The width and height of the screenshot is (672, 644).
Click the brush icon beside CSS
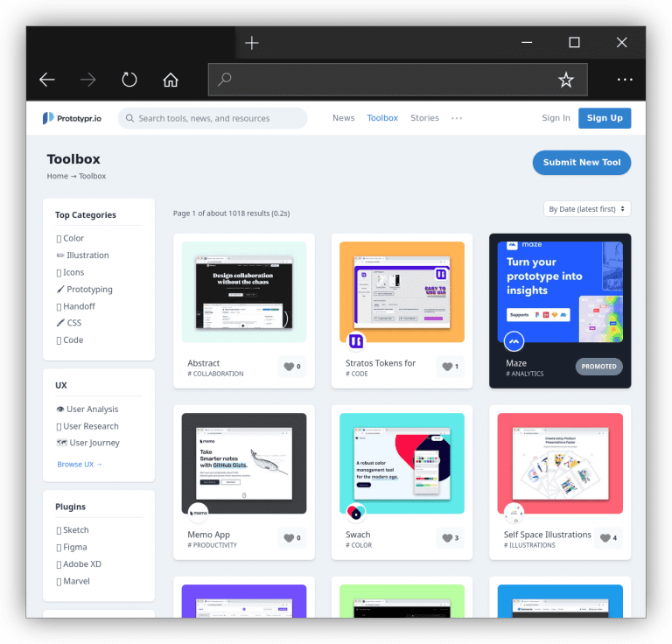click(60, 323)
